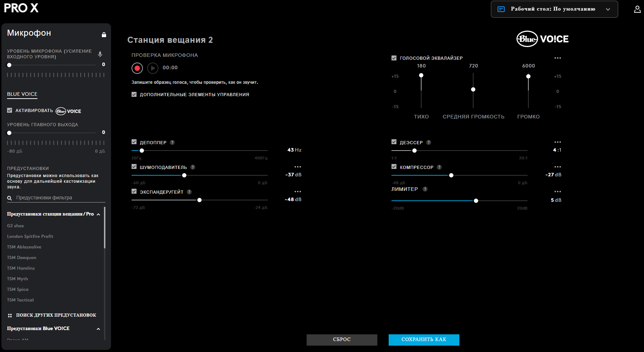644x352 pixels.
Task: Click the 180 Hz equalizer band handle
Action: click(421, 75)
